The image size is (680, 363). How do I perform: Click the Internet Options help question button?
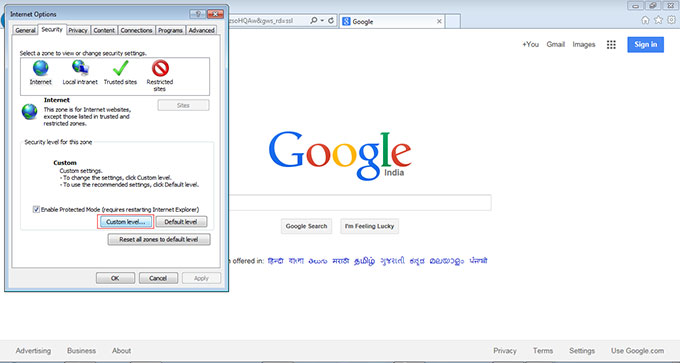198,14
